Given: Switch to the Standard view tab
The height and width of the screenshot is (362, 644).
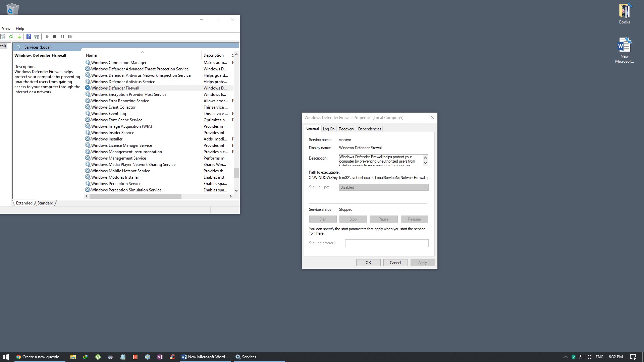Looking at the screenshot, I should click(45, 203).
